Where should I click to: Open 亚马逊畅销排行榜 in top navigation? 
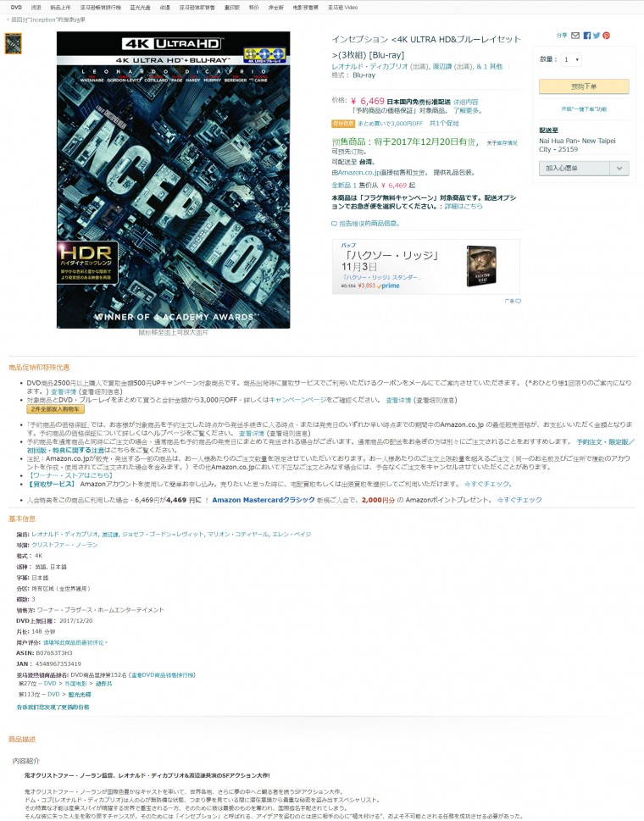pos(100,8)
